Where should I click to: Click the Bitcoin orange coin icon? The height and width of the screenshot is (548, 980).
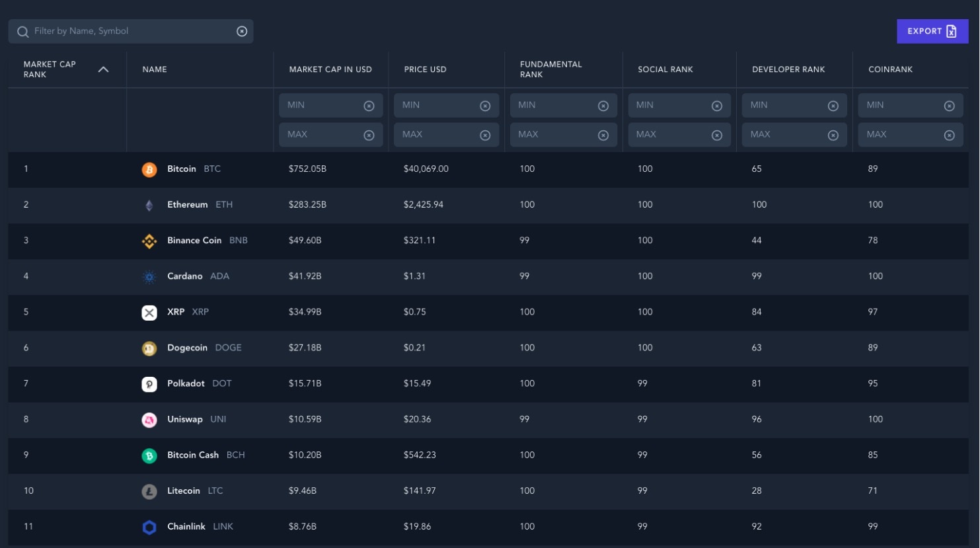[149, 169]
